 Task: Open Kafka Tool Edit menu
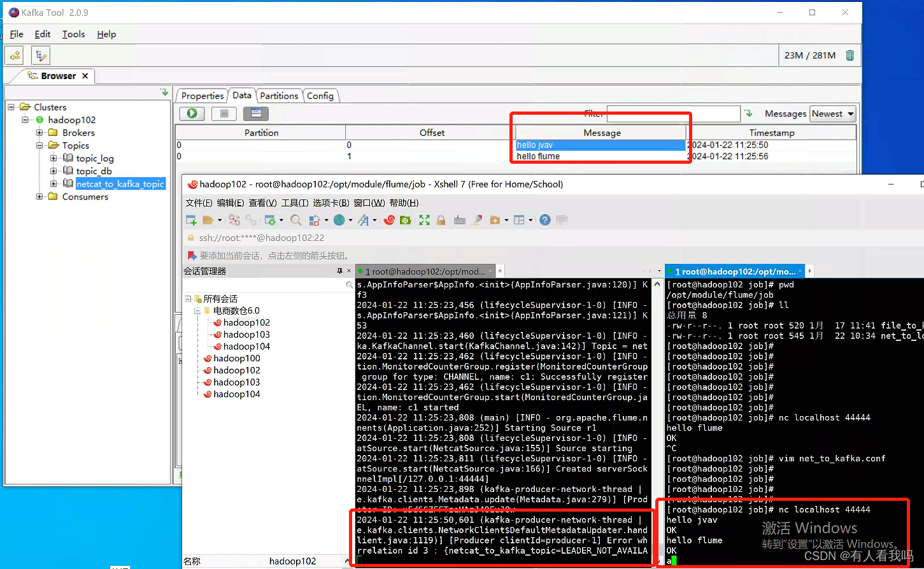pyautogui.click(x=43, y=34)
